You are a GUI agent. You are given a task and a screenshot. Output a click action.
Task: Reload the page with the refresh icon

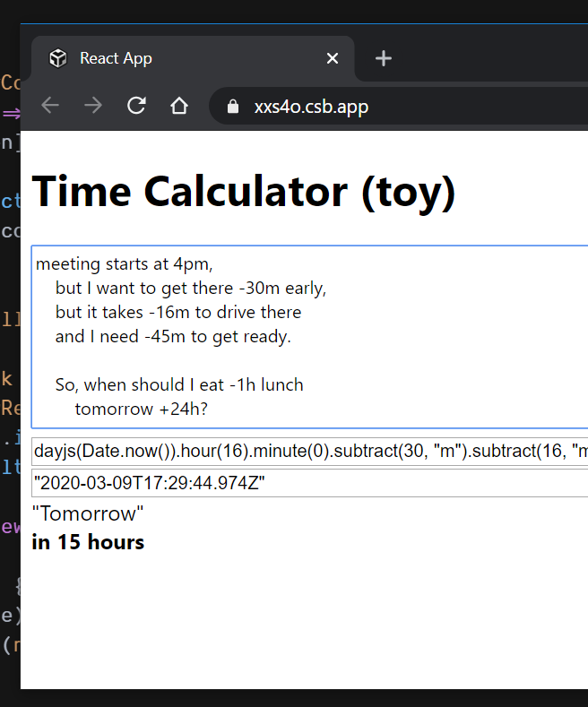click(x=136, y=106)
